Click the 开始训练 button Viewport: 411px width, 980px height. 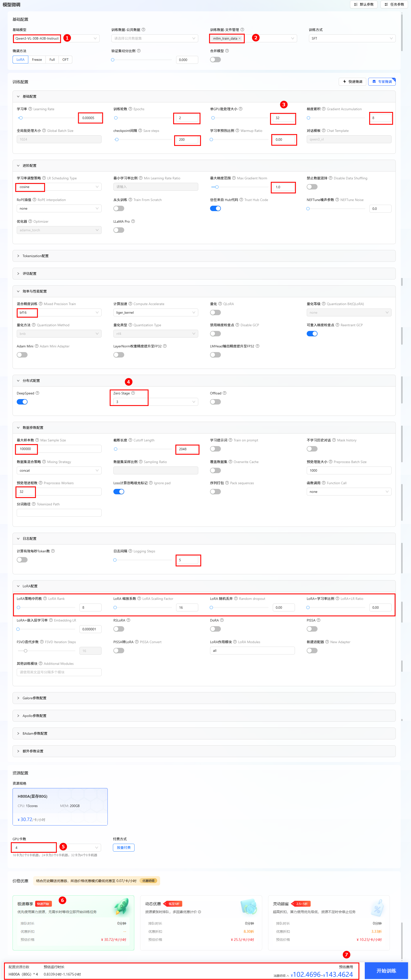point(386,970)
